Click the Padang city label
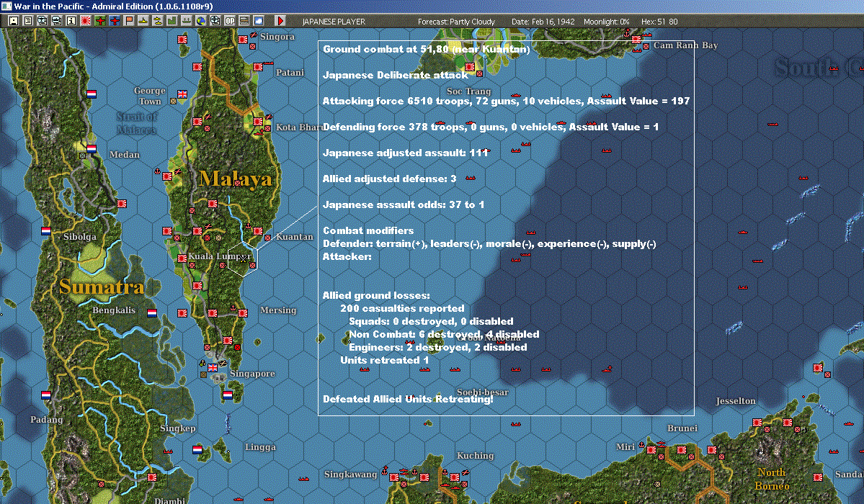 (x=46, y=420)
